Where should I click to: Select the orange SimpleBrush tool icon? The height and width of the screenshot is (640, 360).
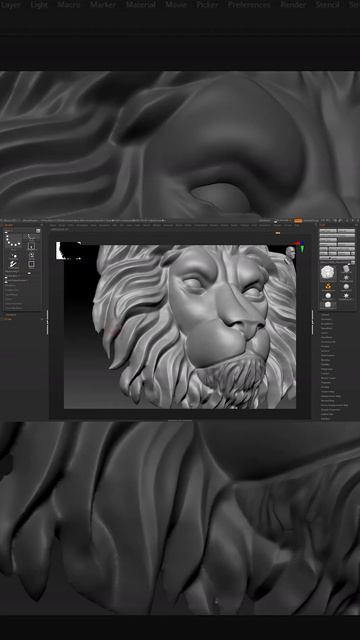(x=328, y=286)
